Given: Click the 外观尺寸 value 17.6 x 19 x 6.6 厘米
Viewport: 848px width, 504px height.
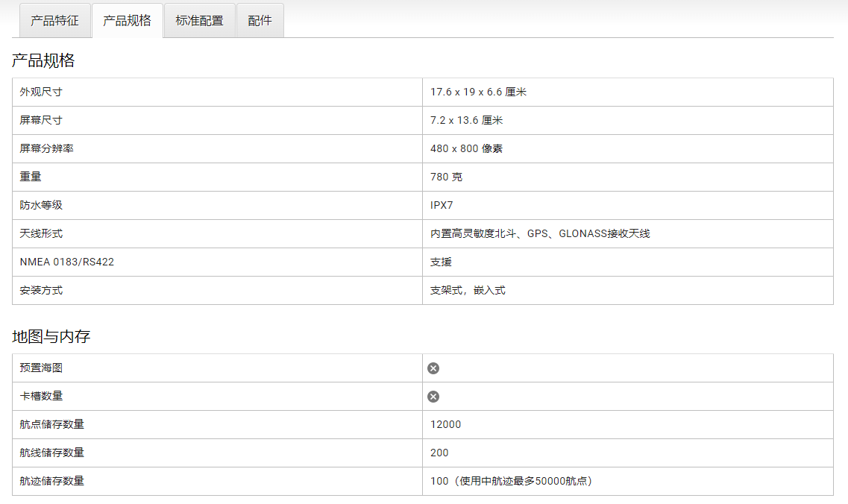Looking at the screenshot, I should pyautogui.click(x=478, y=92).
